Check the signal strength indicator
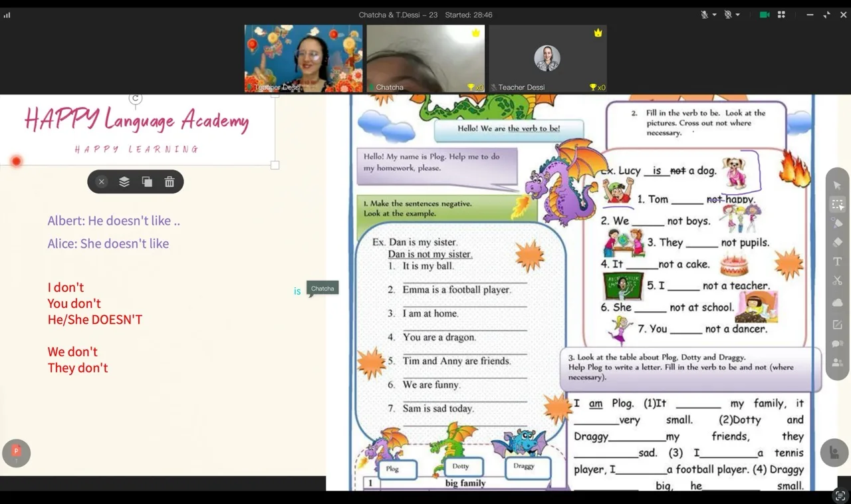The width and height of the screenshot is (851, 504). click(x=7, y=15)
